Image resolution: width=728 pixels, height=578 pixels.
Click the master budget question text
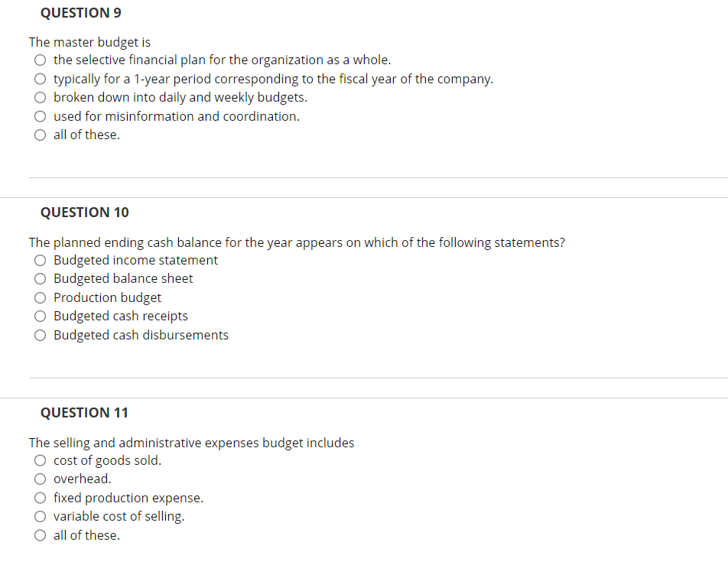click(89, 41)
